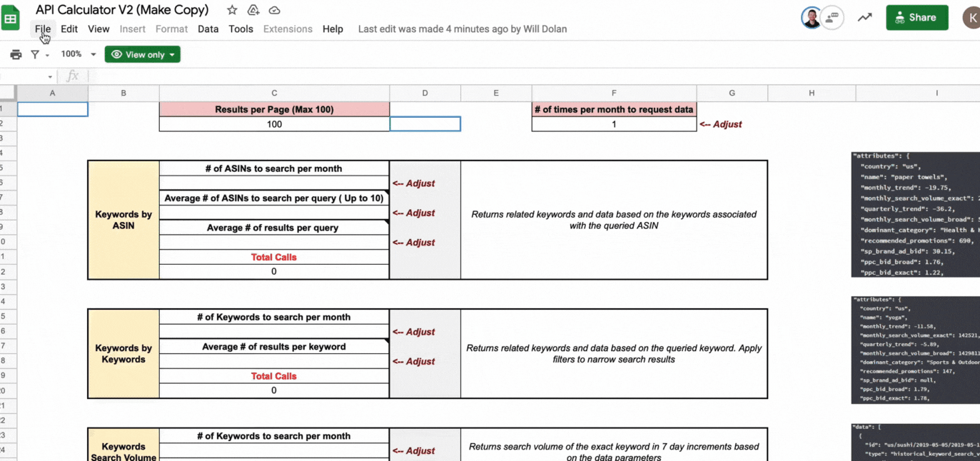Click the Adjust note beside cell G2
The height and width of the screenshot is (461, 980).
pos(720,124)
